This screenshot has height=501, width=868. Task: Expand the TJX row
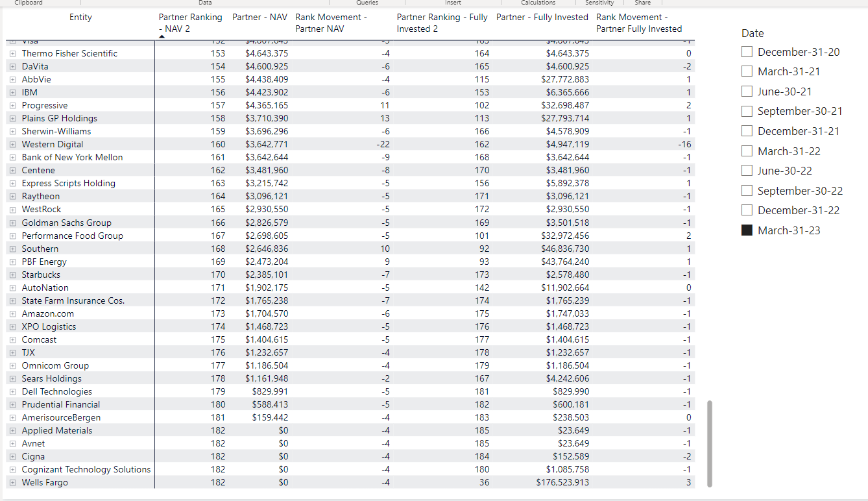pos(12,352)
